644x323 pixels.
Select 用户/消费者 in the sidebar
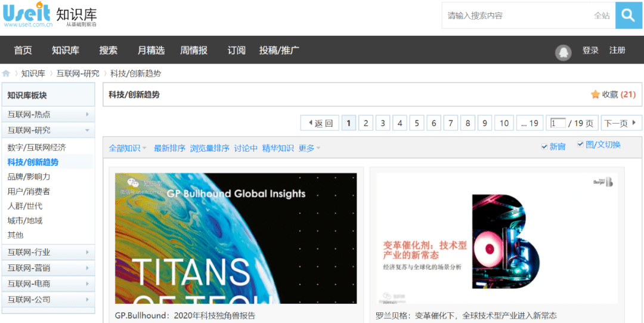(29, 191)
